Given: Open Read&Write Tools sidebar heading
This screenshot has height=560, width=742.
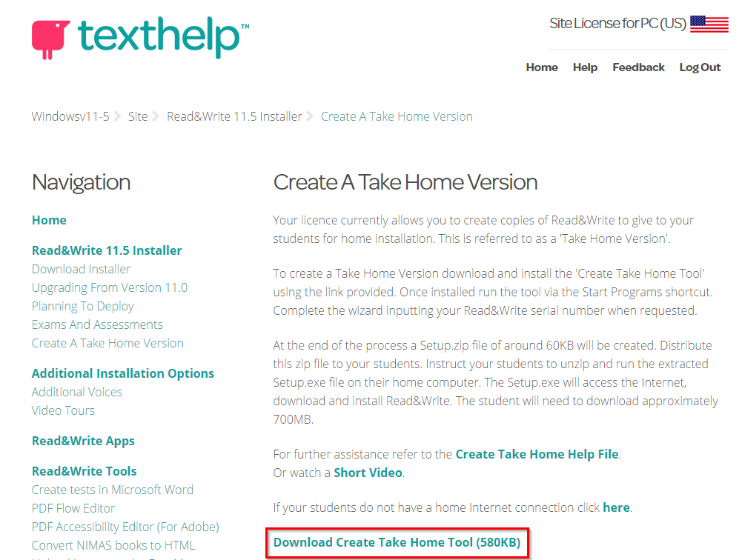Looking at the screenshot, I should pos(85,471).
